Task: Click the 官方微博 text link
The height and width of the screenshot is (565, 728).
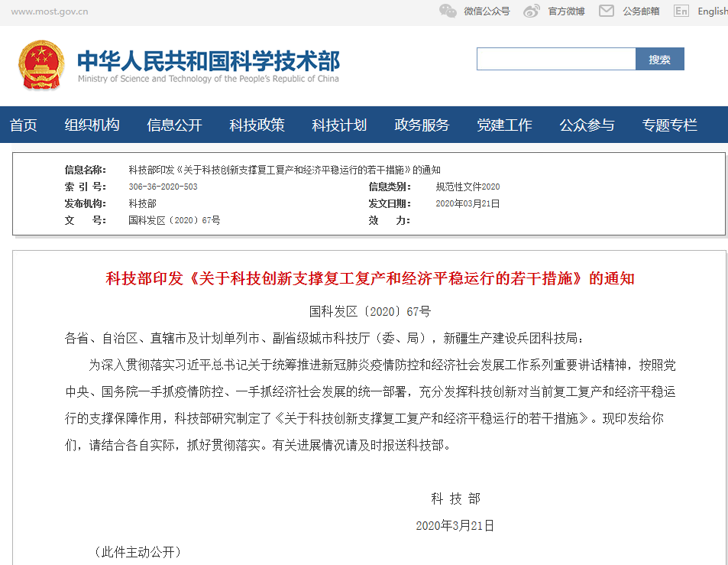Action: [566, 11]
